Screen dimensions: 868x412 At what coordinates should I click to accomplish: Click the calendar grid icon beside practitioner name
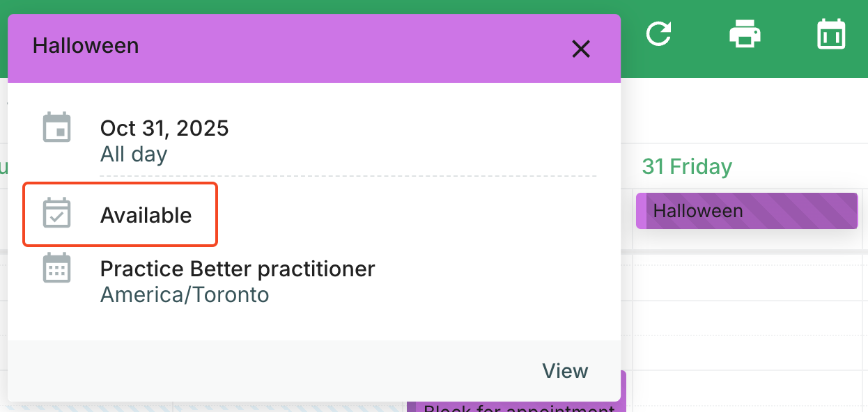pyautogui.click(x=57, y=269)
